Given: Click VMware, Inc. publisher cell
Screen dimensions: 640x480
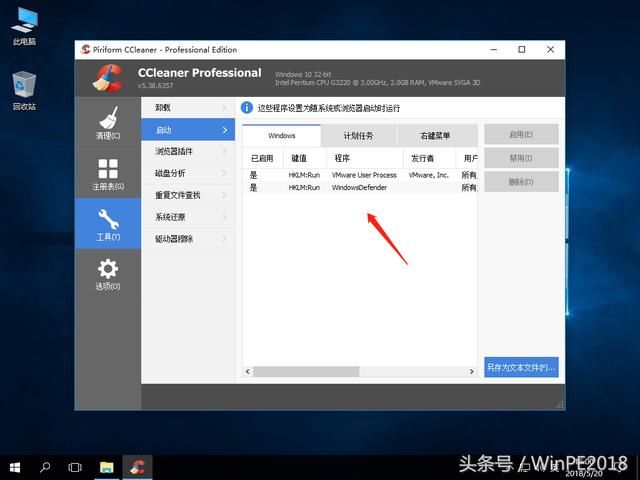Looking at the screenshot, I should (x=429, y=175).
